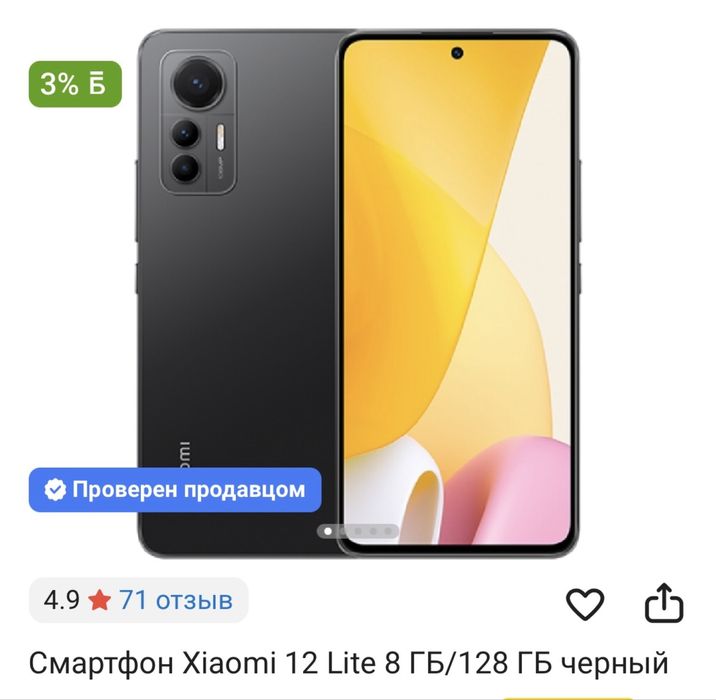Tap the 4.9 rating number
716x700 pixels.
[x=62, y=600]
